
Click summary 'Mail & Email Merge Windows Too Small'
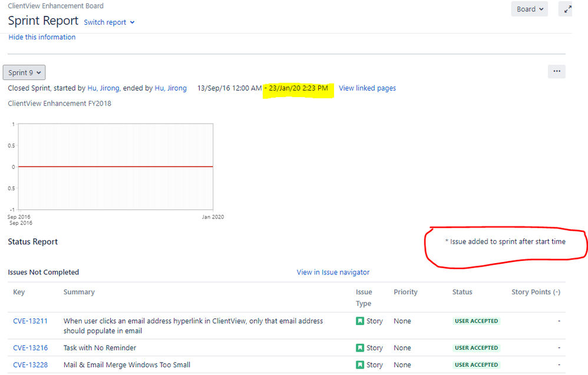point(127,365)
